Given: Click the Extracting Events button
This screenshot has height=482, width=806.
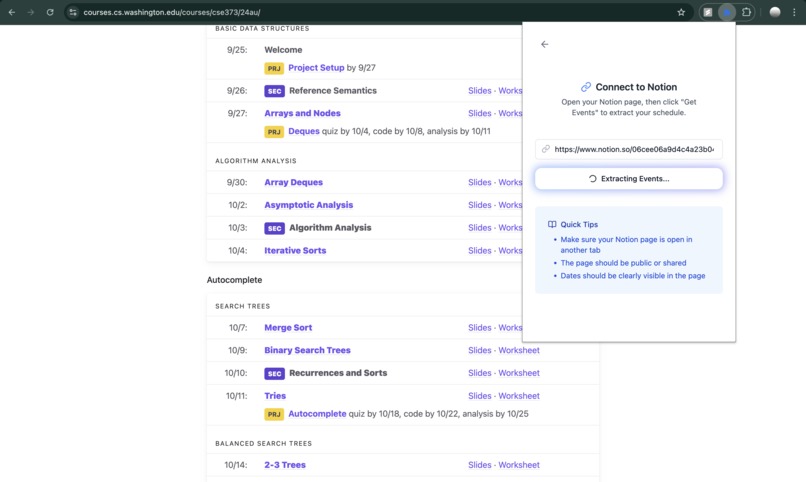Looking at the screenshot, I should click(x=629, y=179).
